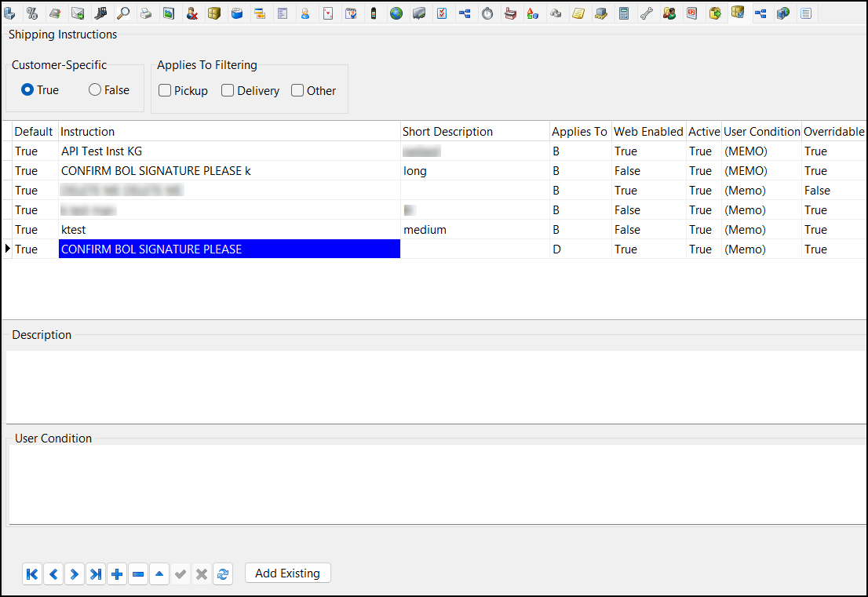
Task: Check the Delivery filter checkbox
Action: (x=228, y=91)
